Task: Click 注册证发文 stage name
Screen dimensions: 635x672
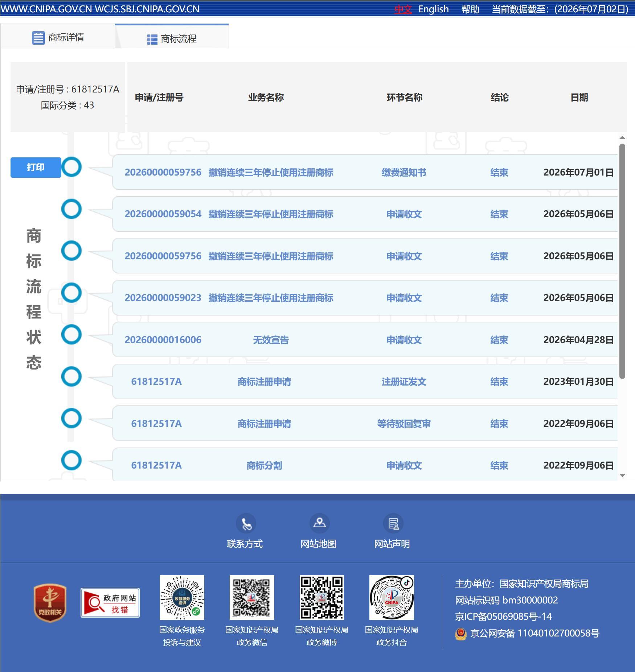Action: [x=404, y=382]
